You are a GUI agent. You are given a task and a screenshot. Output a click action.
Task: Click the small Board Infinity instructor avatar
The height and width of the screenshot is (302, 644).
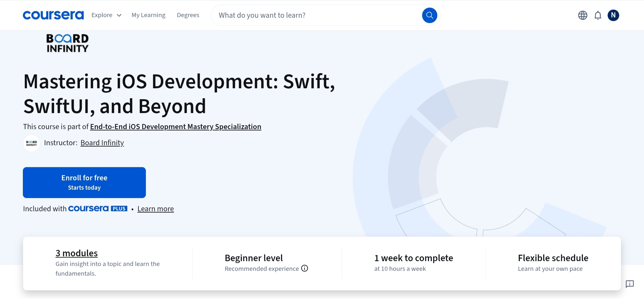(32, 143)
